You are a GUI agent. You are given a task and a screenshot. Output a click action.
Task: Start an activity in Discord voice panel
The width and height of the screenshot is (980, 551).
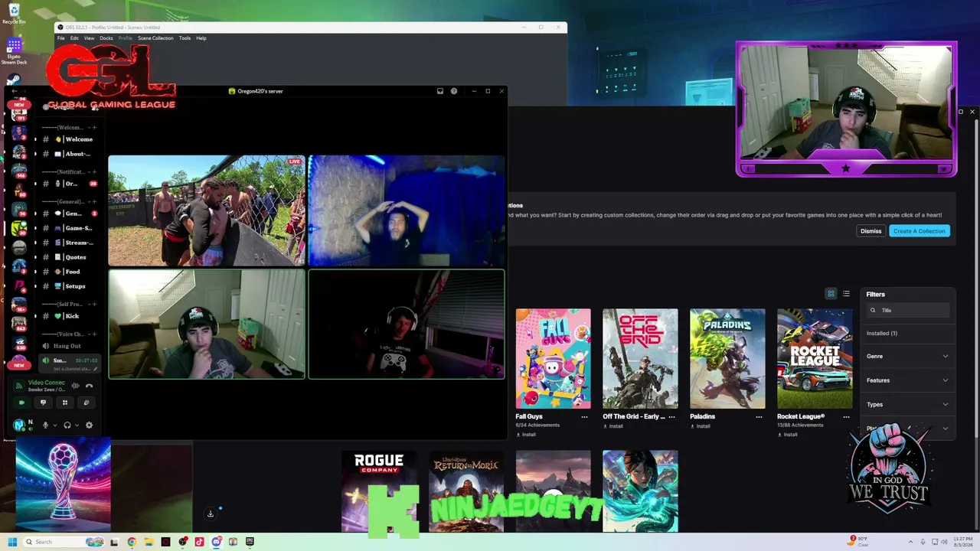(65, 403)
